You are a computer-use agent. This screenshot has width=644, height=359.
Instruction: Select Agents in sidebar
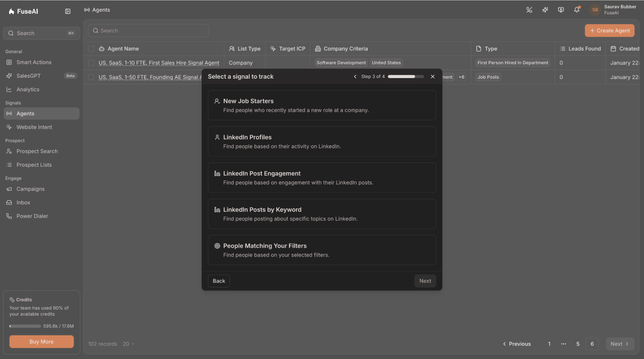coord(41,114)
